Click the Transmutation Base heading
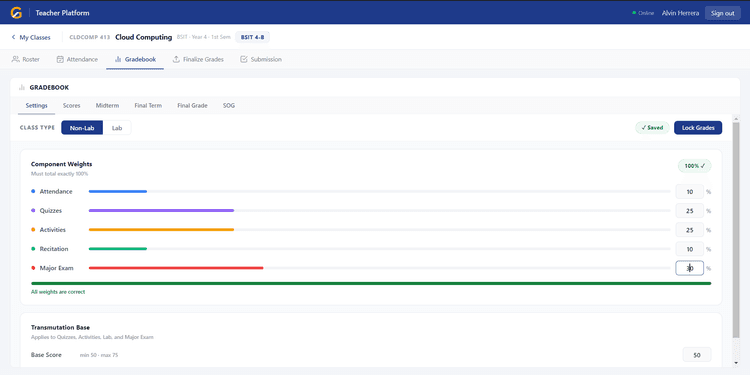This screenshot has height=375, width=750. click(60, 328)
